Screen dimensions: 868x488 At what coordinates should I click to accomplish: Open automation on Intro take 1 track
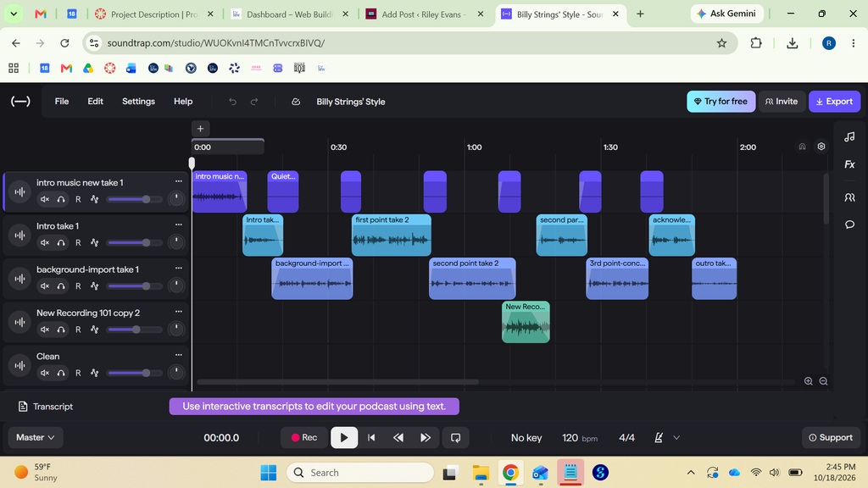tap(95, 242)
